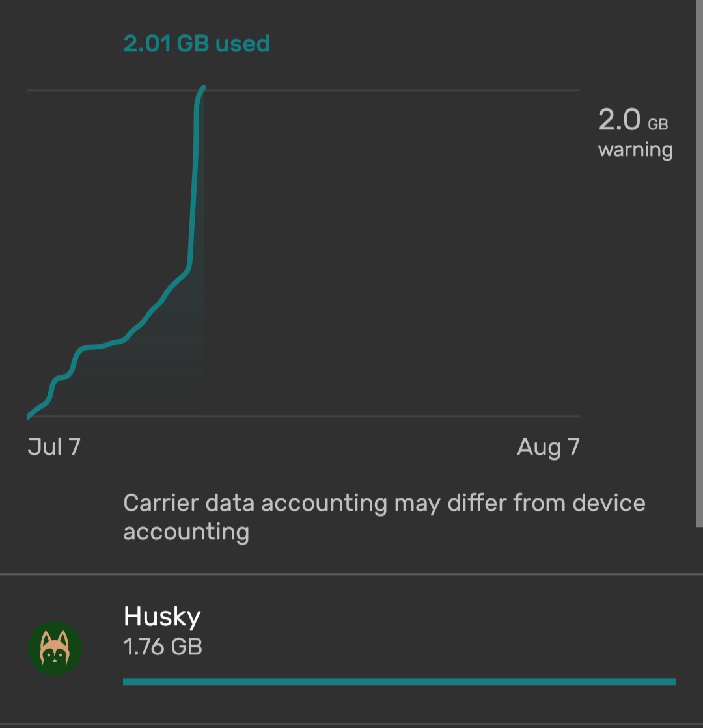The height and width of the screenshot is (728, 703).
Task: Click the Husky data usage progress bar
Action: click(398, 681)
